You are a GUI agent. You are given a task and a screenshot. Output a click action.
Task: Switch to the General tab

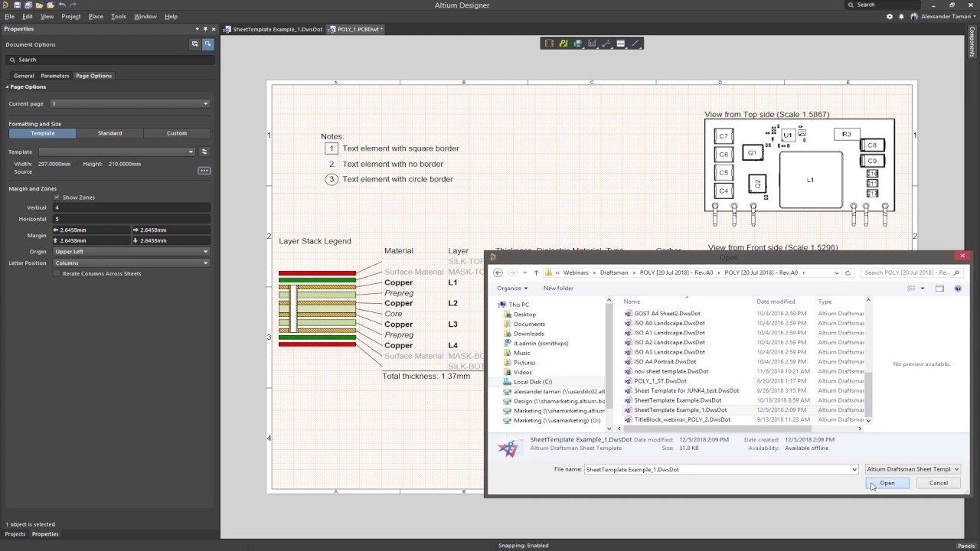pos(24,76)
